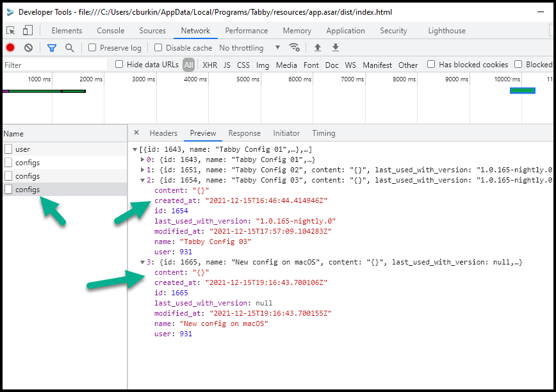
Task: Click the last_used_with_version null value
Action: [x=264, y=303]
